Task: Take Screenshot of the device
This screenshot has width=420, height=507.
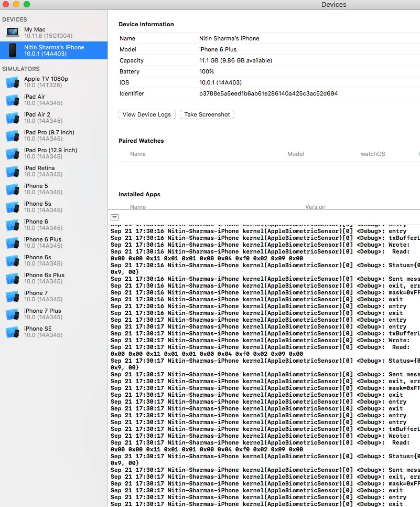Action: click(207, 114)
